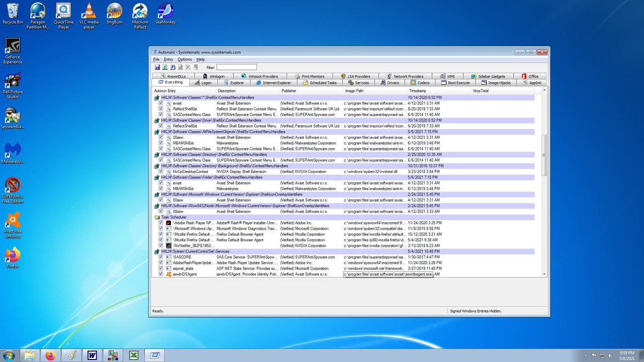Select SUPERAntiSpyware Free Edition desktop icon
644x362 pixels.
pyautogui.click(x=13, y=191)
